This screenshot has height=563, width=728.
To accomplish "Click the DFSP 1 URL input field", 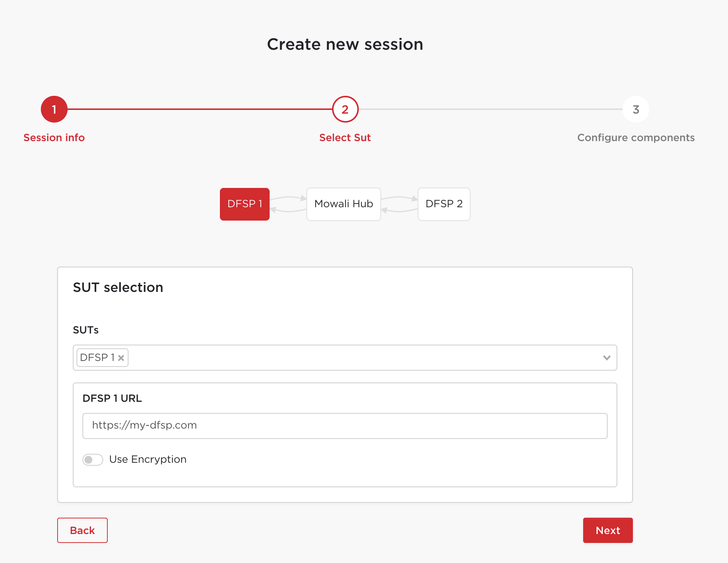I will coord(345,425).
